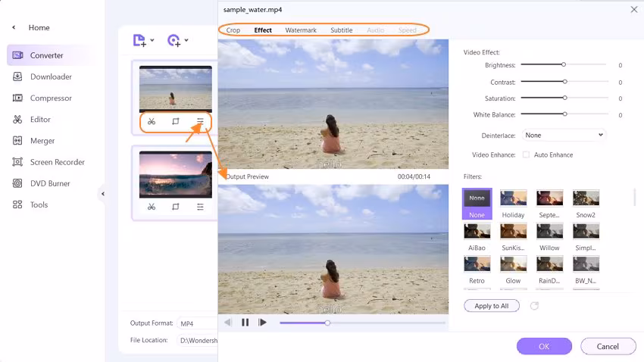Click the filters list scrollbar
Viewport: 644px width, 362px height.
point(635,197)
